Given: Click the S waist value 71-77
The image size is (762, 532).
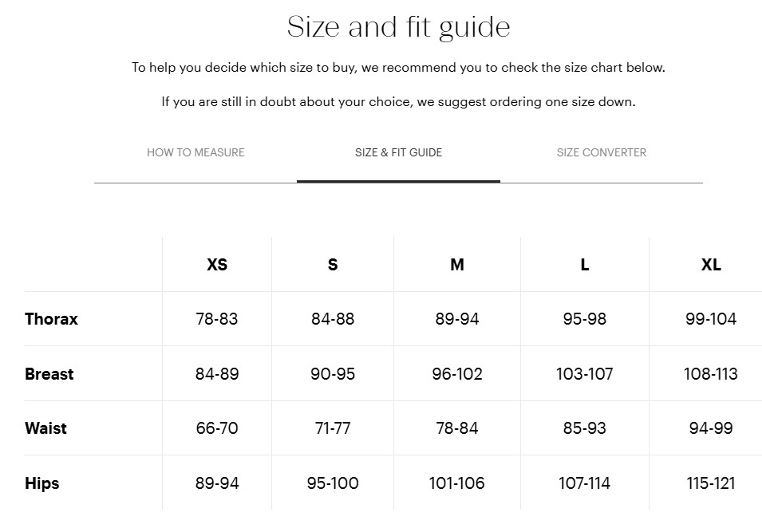Looking at the screenshot, I should click(333, 428).
